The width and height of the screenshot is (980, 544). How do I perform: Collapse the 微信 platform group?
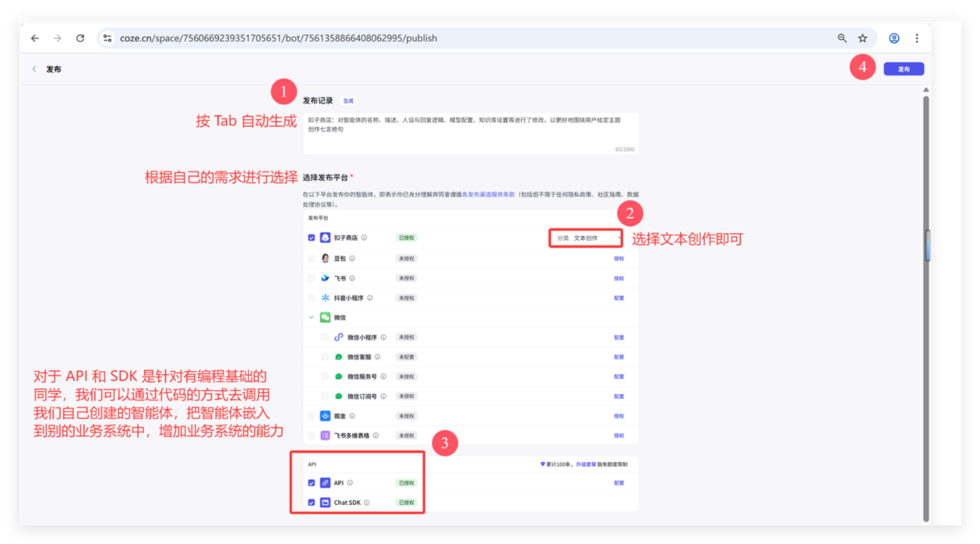tap(312, 317)
